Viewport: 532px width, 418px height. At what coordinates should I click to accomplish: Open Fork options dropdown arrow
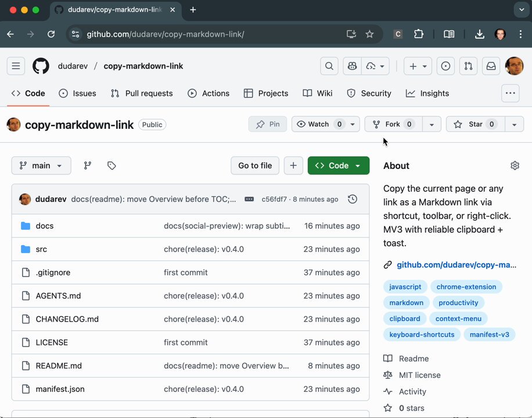click(432, 124)
